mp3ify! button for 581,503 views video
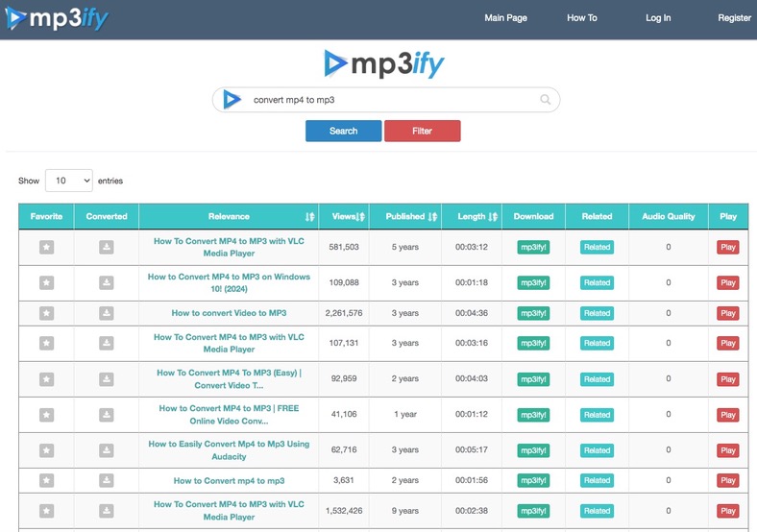Image resolution: width=757 pixels, height=532 pixels. pos(533,247)
